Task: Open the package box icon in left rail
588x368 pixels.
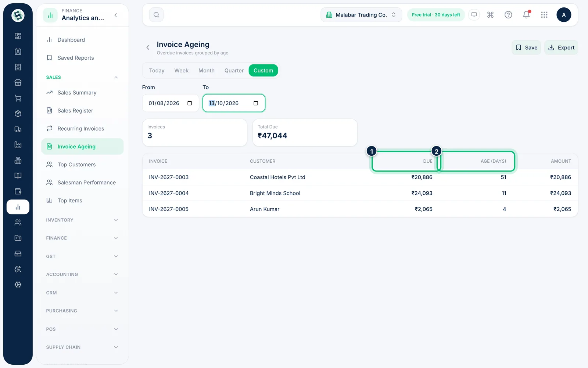Action: point(18,114)
